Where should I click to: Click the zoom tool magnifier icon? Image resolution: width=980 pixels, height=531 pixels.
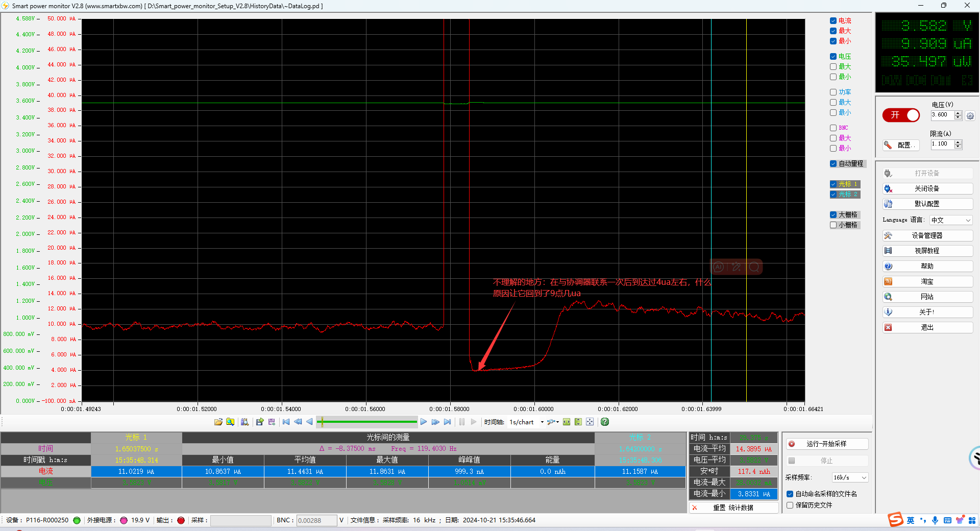click(x=550, y=422)
